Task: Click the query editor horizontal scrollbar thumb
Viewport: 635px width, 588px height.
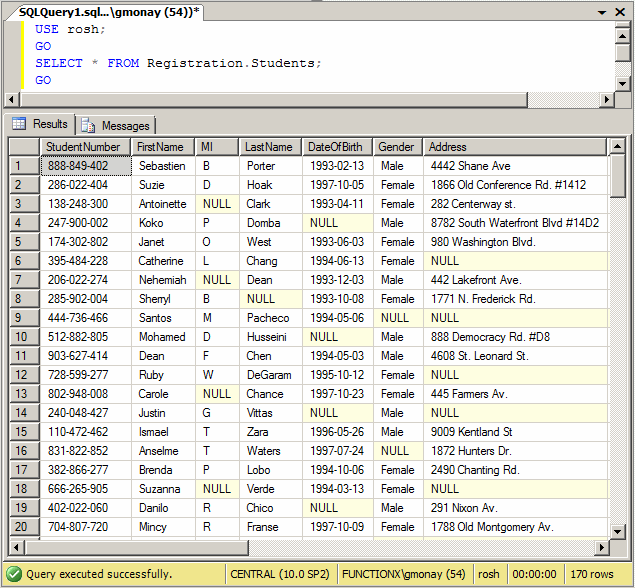Action: click(274, 99)
